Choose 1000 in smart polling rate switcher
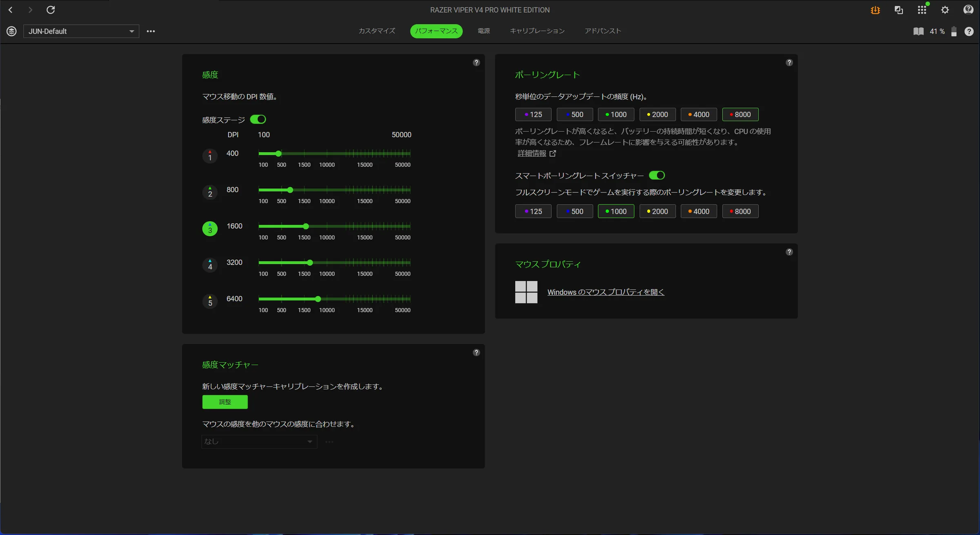The image size is (980, 535). (616, 211)
